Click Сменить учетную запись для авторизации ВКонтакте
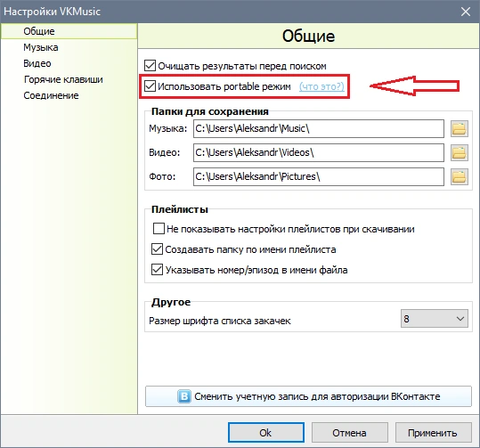This screenshot has width=480, height=448. (x=308, y=396)
